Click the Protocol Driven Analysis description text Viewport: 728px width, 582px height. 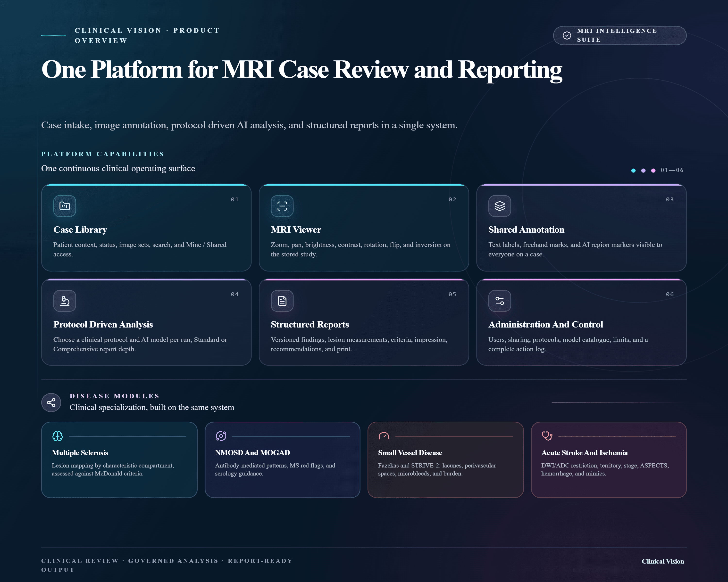click(x=140, y=344)
